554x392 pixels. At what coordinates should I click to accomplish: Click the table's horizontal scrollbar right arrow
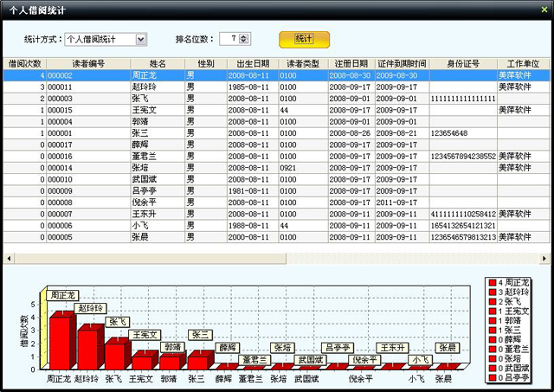[548, 258]
